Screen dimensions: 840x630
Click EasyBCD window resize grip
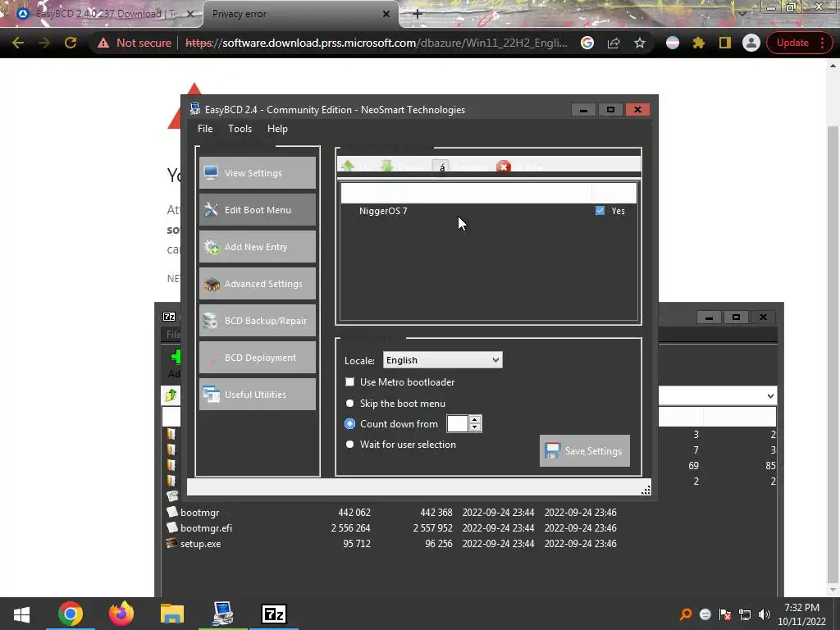coord(646,490)
